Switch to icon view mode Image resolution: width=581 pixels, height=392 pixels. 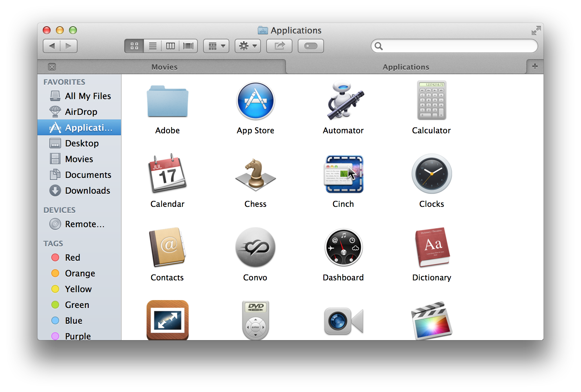coord(134,46)
